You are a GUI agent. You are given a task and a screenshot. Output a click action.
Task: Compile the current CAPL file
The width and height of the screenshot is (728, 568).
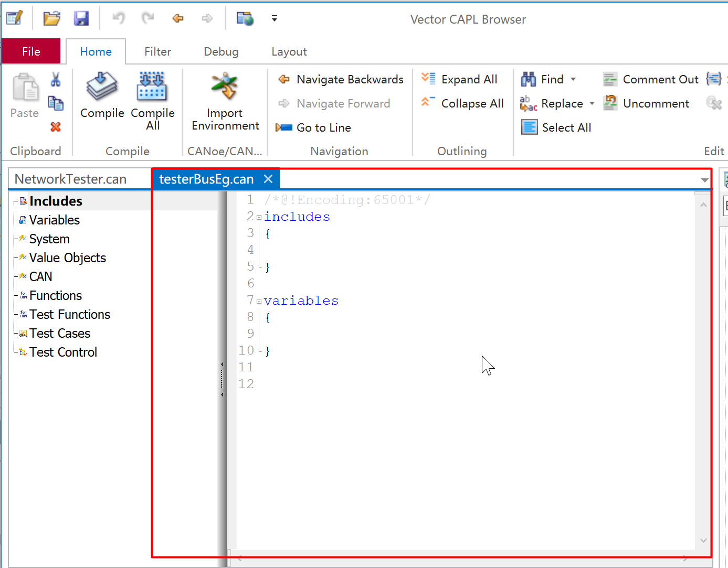point(102,95)
